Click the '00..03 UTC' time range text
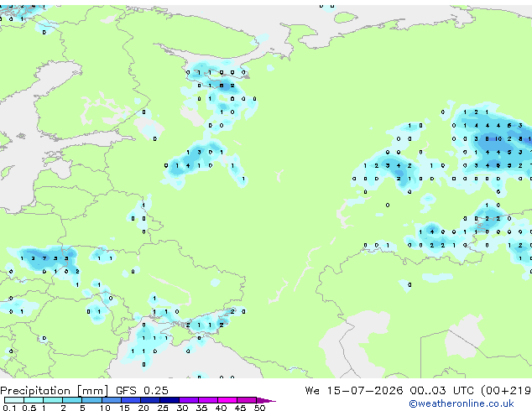The image size is (532, 411). click(x=441, y=391)
